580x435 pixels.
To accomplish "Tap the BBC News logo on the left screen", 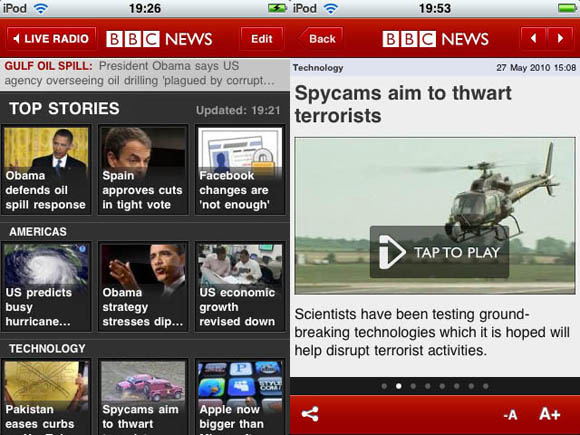I will click(159, 39).
